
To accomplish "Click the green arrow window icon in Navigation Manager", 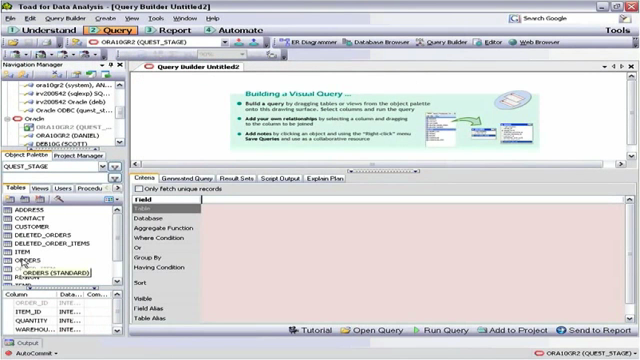I will coord(91,74).
